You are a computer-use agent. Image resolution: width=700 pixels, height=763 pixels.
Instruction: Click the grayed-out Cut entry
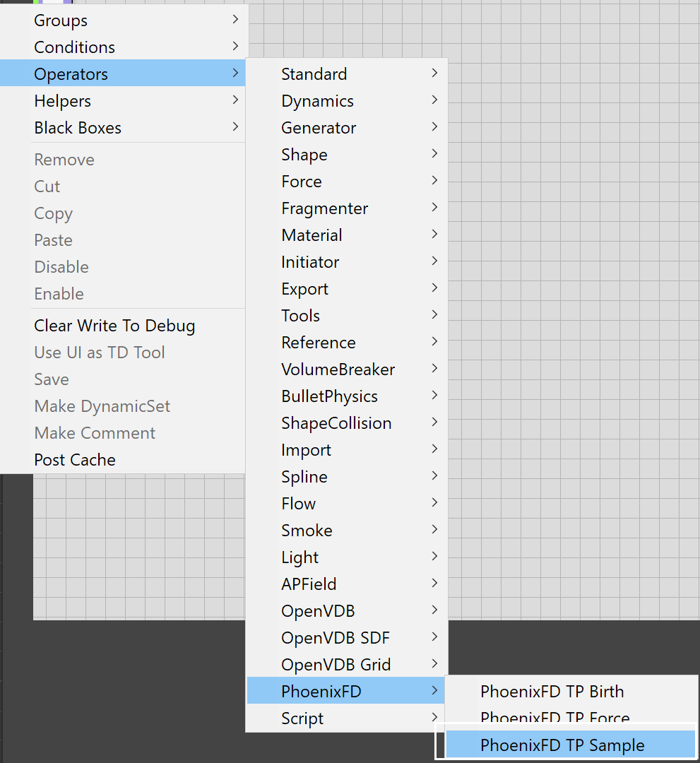coord(123,187)
